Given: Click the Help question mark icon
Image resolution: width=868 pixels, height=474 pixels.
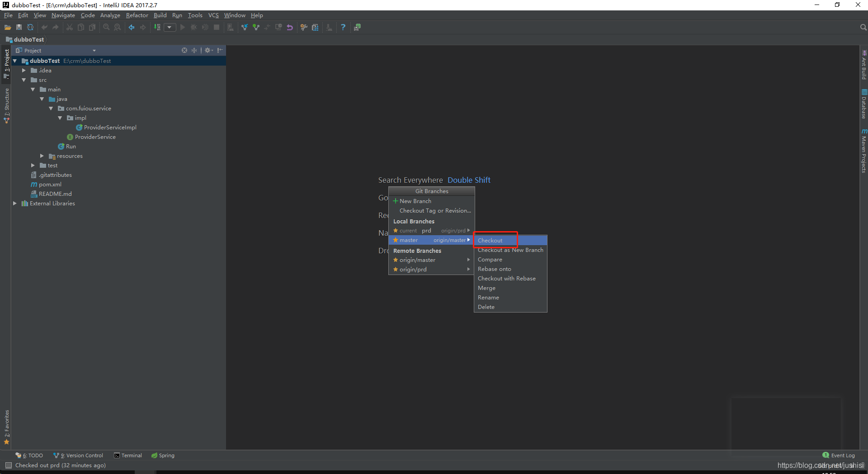Looking at the screenshot, I should tap(343, 28).
